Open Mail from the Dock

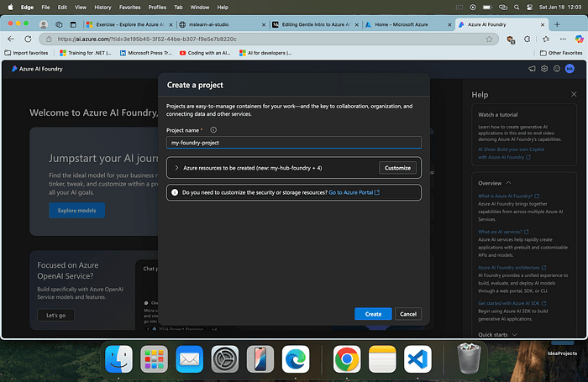click(x=189, y=358)
